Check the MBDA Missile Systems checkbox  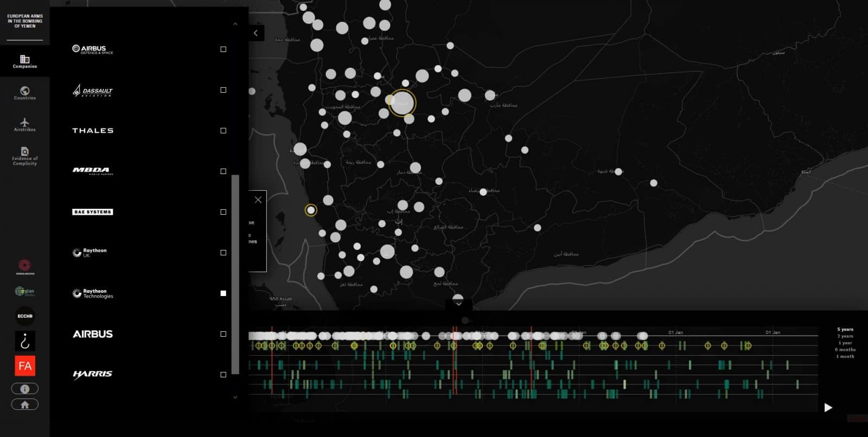223,171
